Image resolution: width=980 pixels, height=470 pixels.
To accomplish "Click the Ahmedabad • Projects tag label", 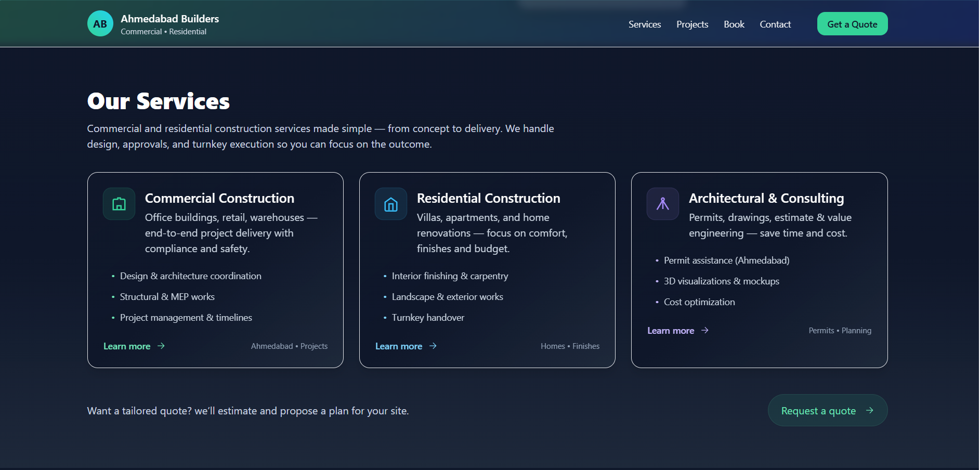I will point(289,346).
